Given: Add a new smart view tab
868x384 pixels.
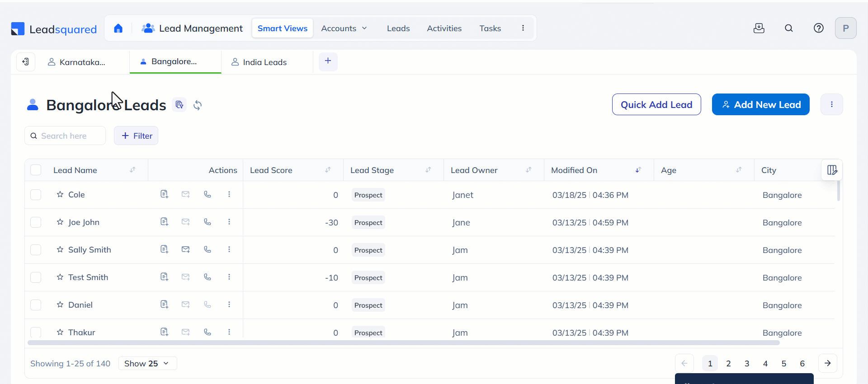Looking at the screenshot, I should click(x=328, y=61).
